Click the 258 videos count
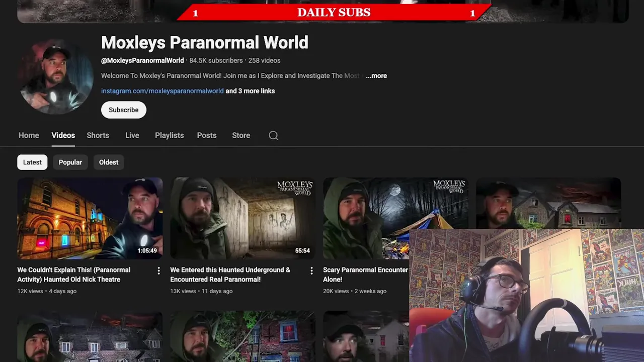The image size is (644, 362). [x=264, y=60]
